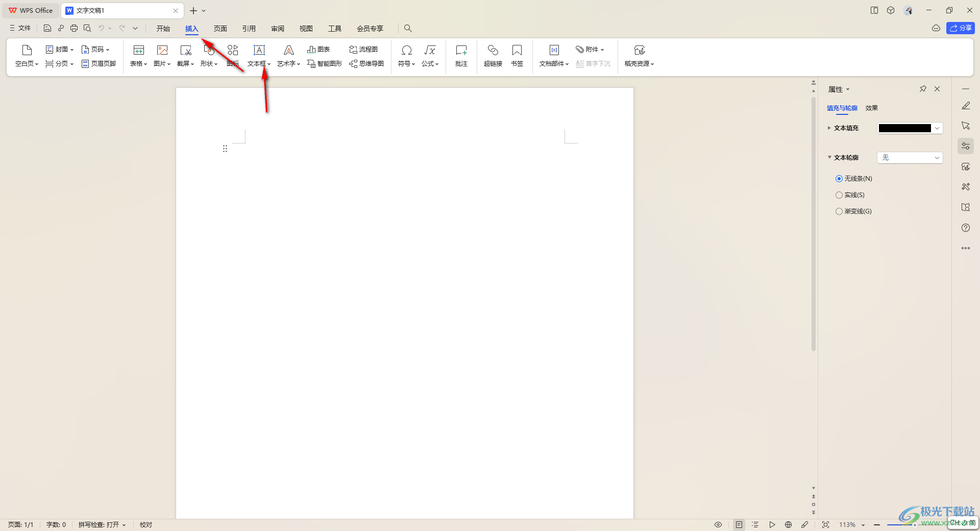Insert a 书签 bookmark
Screen dimensions: 980x531
tap(517, 56)
